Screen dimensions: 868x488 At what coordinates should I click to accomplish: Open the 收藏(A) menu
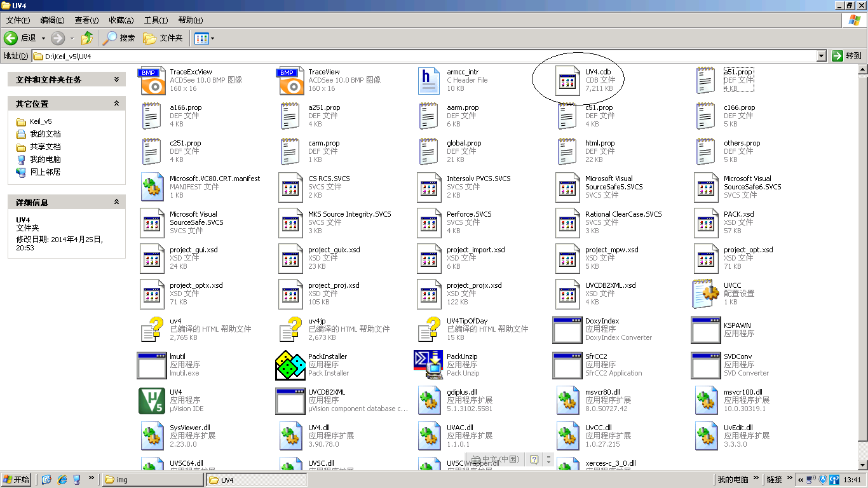tap(121, 20)
